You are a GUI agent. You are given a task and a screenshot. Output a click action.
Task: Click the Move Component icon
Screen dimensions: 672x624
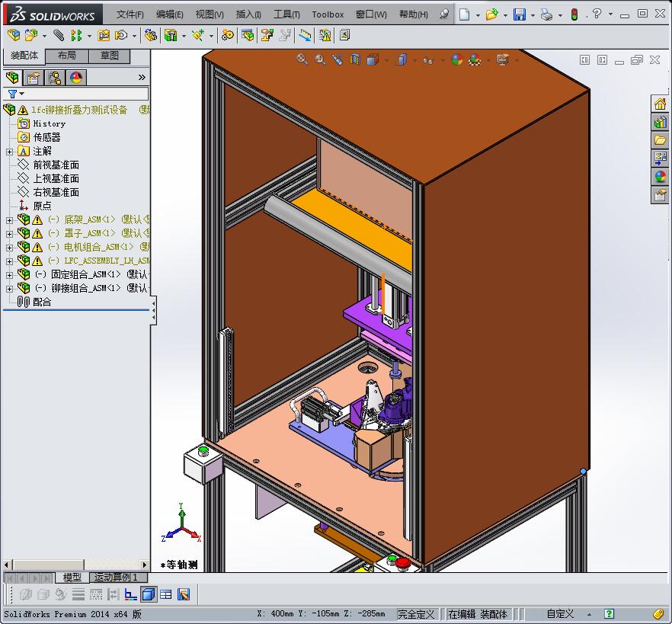click(122, 35)
